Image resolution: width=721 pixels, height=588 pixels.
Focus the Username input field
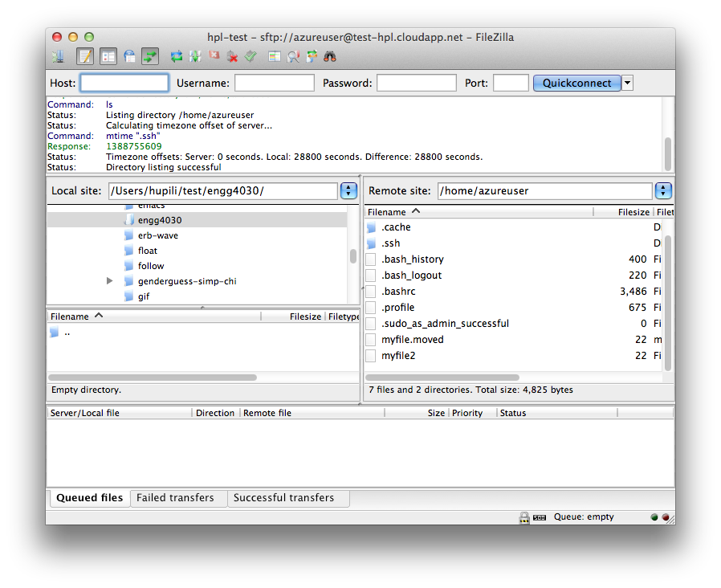pos(275,84)
